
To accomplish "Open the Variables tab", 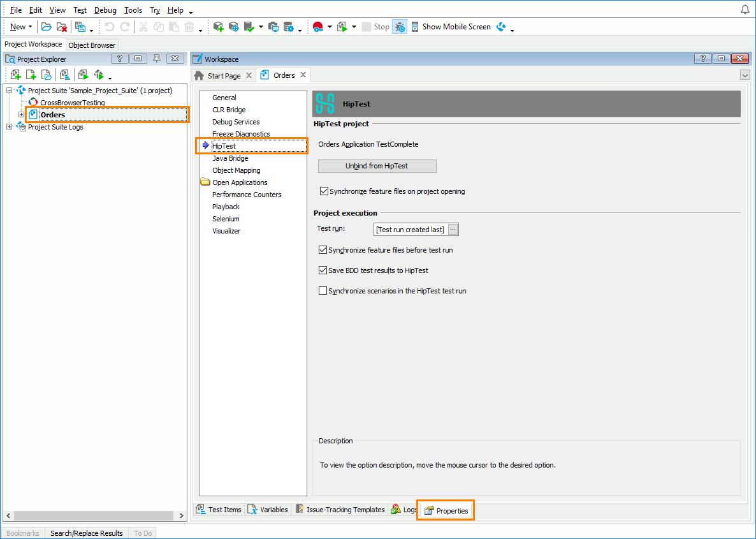I will click(268, 510).
